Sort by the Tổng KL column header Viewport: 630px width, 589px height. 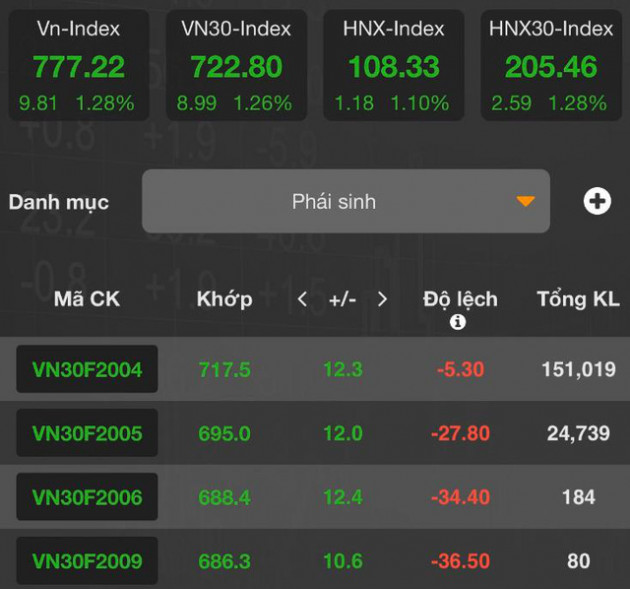(x=579, y=299)
